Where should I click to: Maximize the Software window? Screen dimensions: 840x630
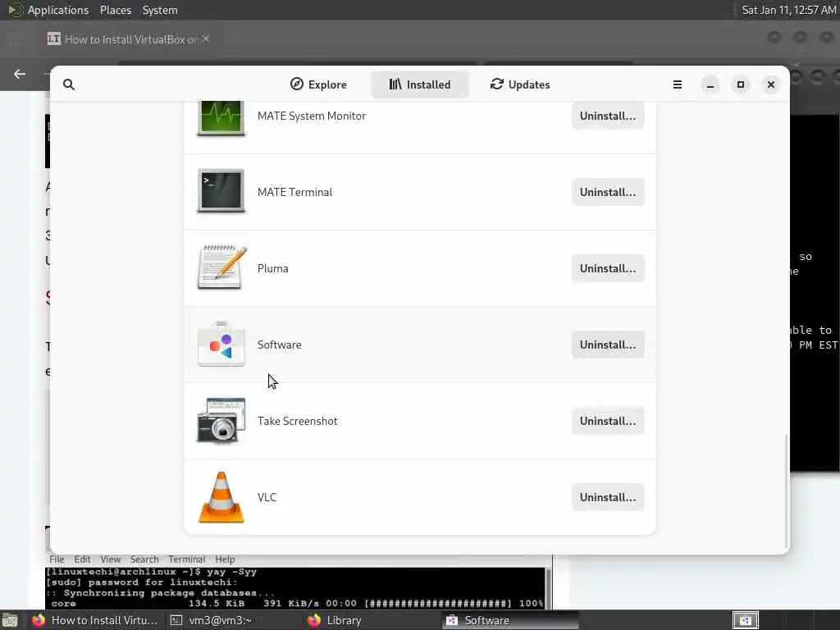(x=741, y=84)
